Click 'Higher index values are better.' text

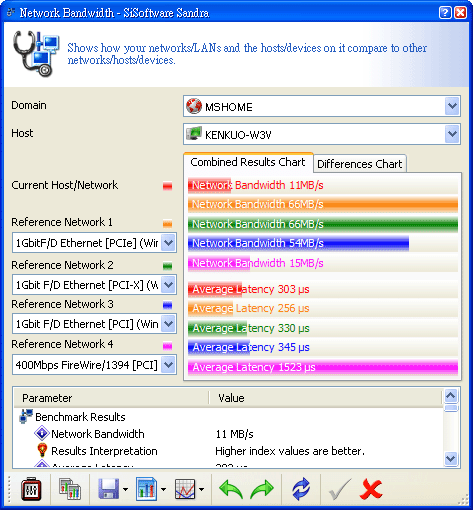point(290,451)
